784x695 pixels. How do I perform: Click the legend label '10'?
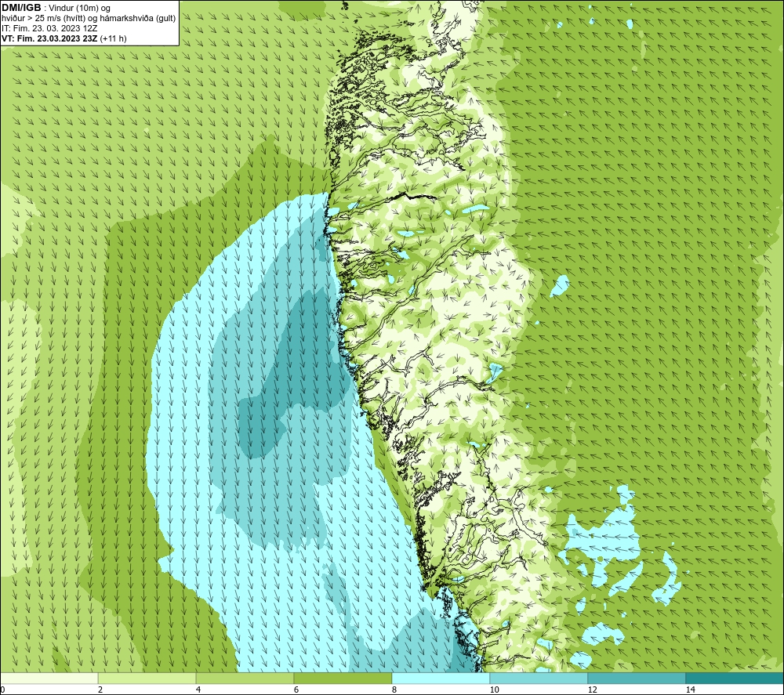(495, 690)
